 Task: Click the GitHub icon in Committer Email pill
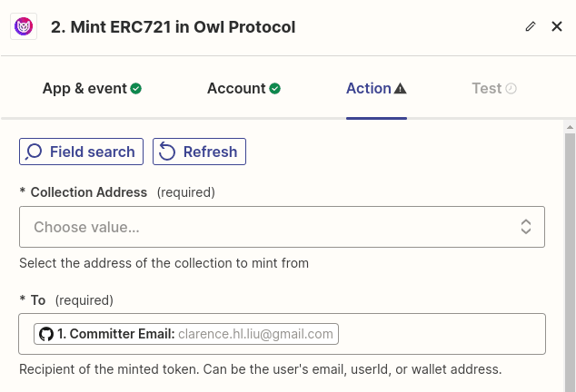tap(45, 334)
